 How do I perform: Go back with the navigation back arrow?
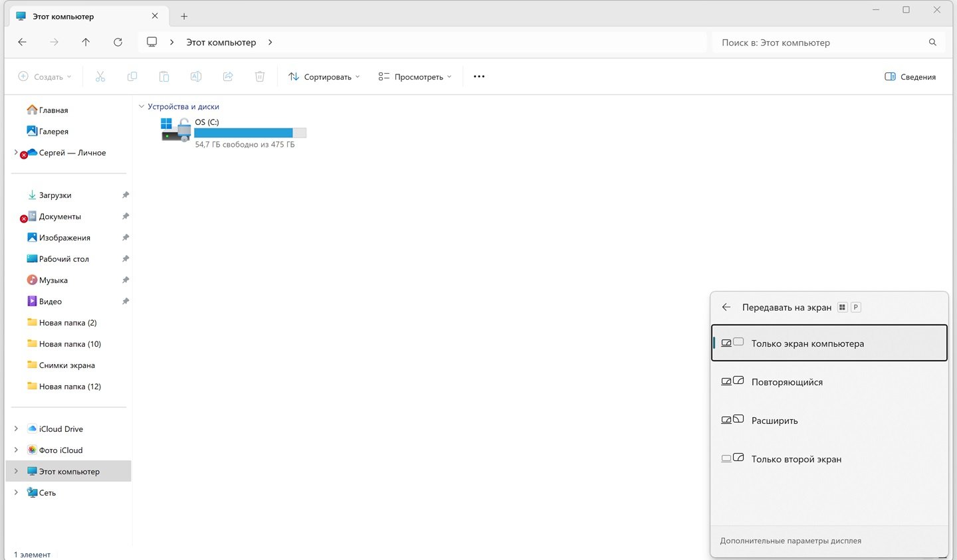(22, 42)
